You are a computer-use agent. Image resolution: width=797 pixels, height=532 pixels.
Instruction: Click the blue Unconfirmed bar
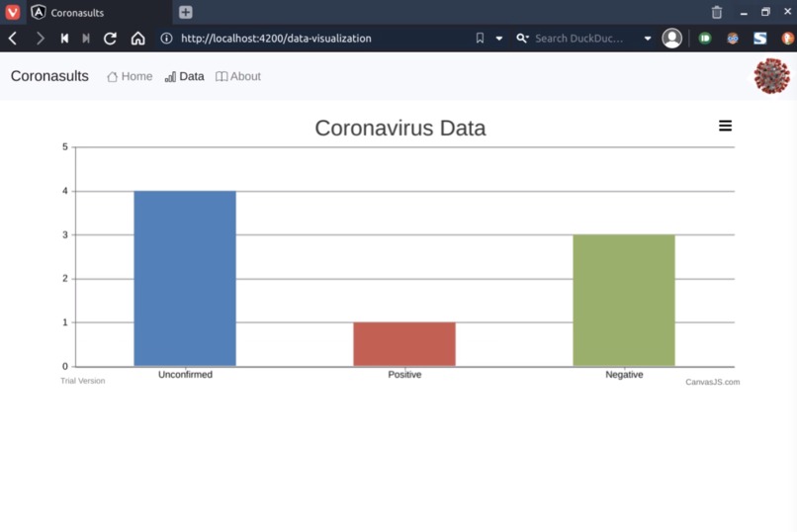[185, 279]
